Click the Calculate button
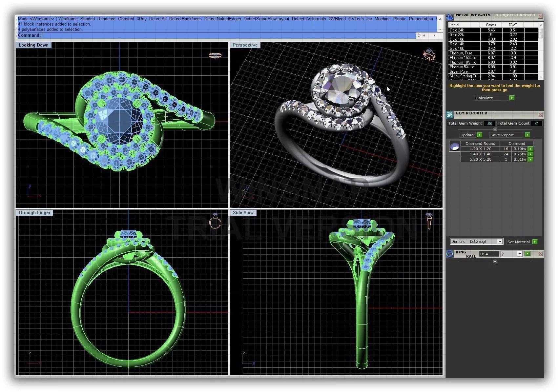 [x=491, y=98]
